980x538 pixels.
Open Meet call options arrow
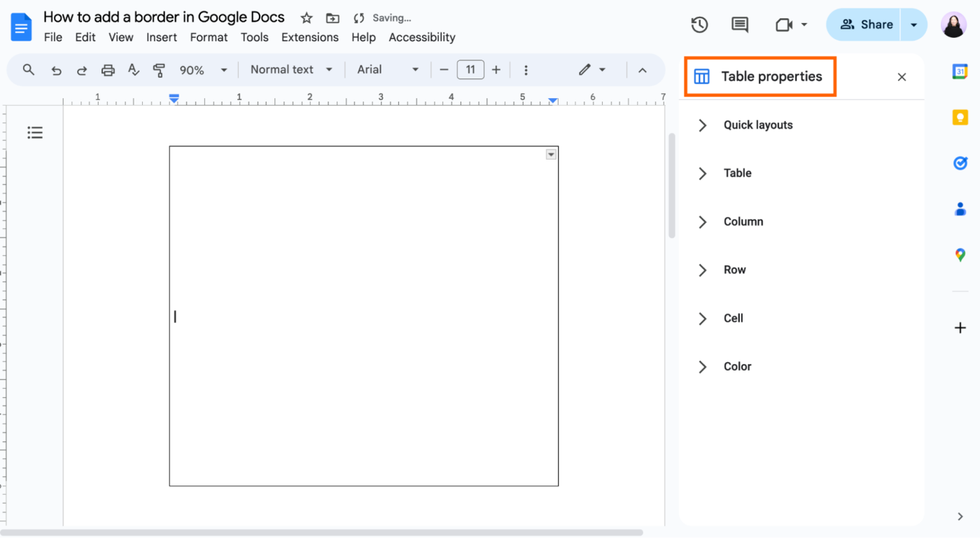[804, 25]
